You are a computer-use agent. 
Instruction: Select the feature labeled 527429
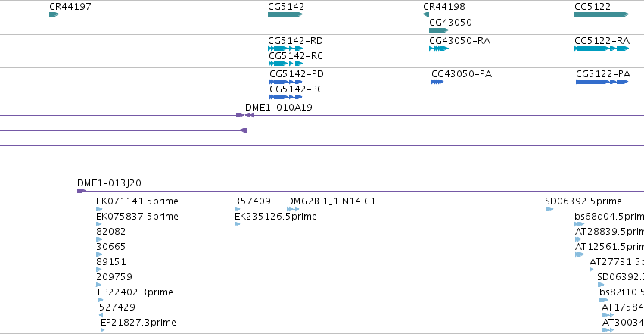click(x=117, y=307)
